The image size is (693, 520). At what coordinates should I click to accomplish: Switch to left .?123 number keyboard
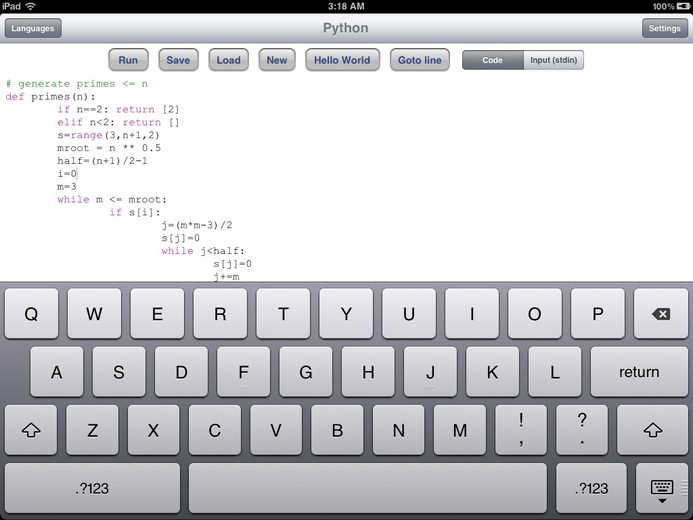[92, 488]
